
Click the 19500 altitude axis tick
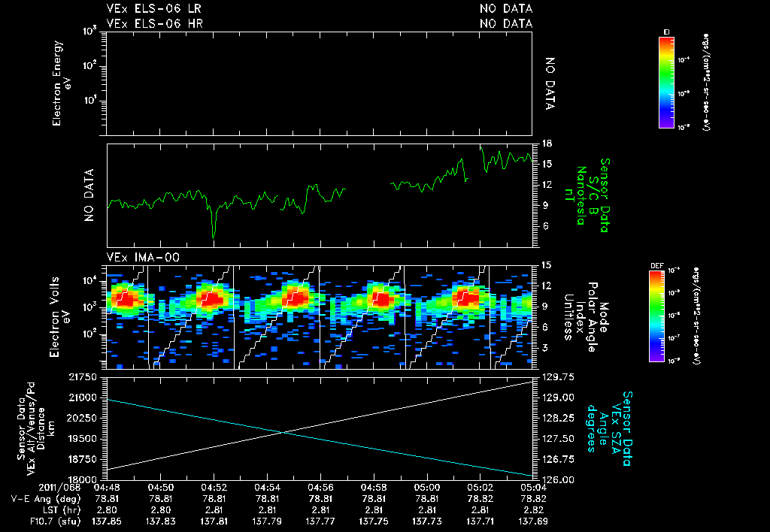coord(83,439)
